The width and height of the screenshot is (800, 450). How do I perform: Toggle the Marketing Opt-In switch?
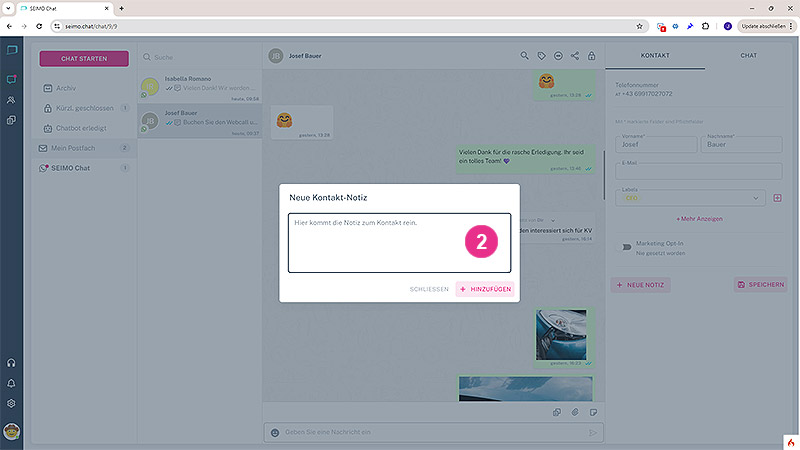click(x=626, y=246)
